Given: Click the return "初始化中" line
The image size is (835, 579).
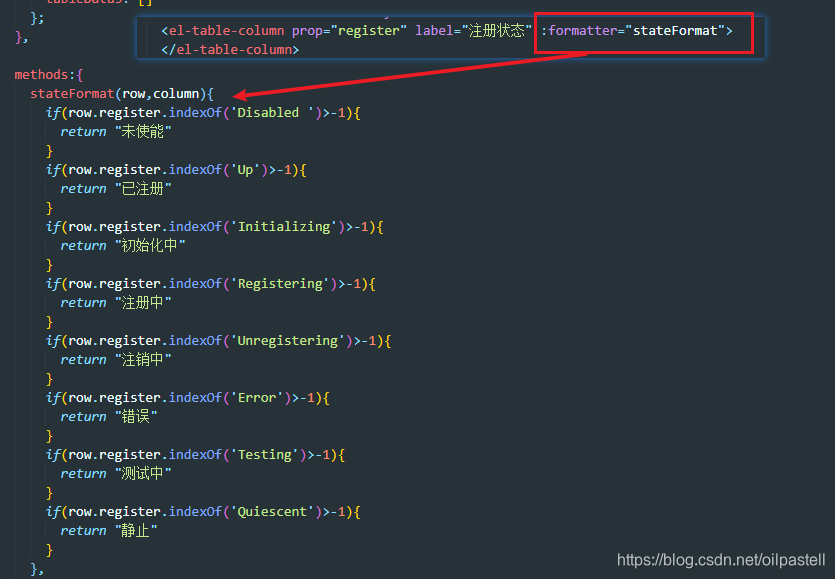Looking at the screenshot, I should tap(122, 246).
